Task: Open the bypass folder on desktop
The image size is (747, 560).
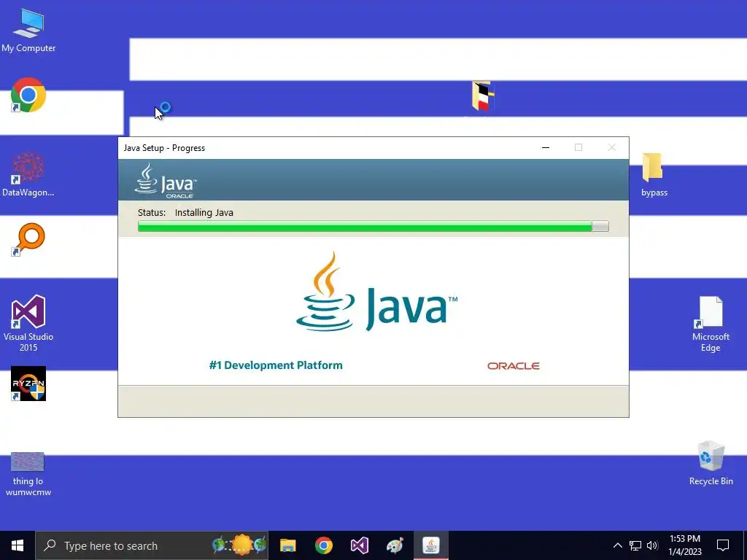Action: (654, 174)
